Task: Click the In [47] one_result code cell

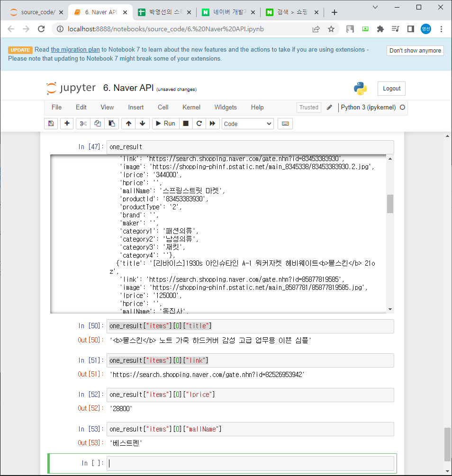Action: click(250, 147)
